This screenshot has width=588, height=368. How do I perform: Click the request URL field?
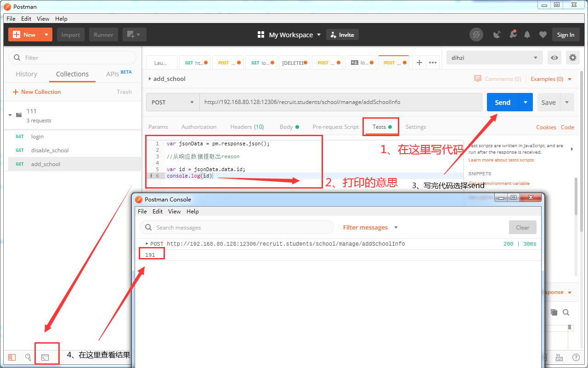(x=340, y=102)
